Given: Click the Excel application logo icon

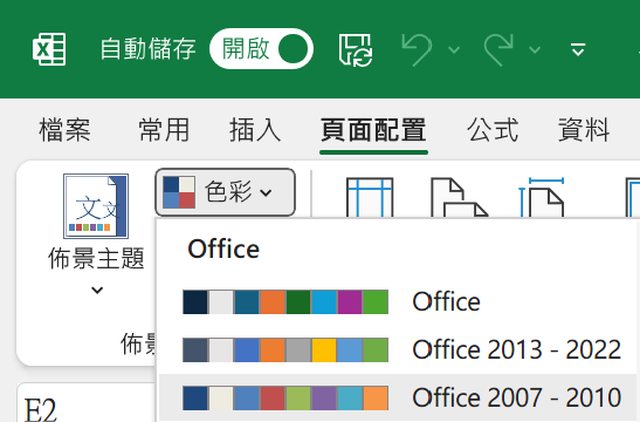Looking at the screenshot, I should point(49,48).
